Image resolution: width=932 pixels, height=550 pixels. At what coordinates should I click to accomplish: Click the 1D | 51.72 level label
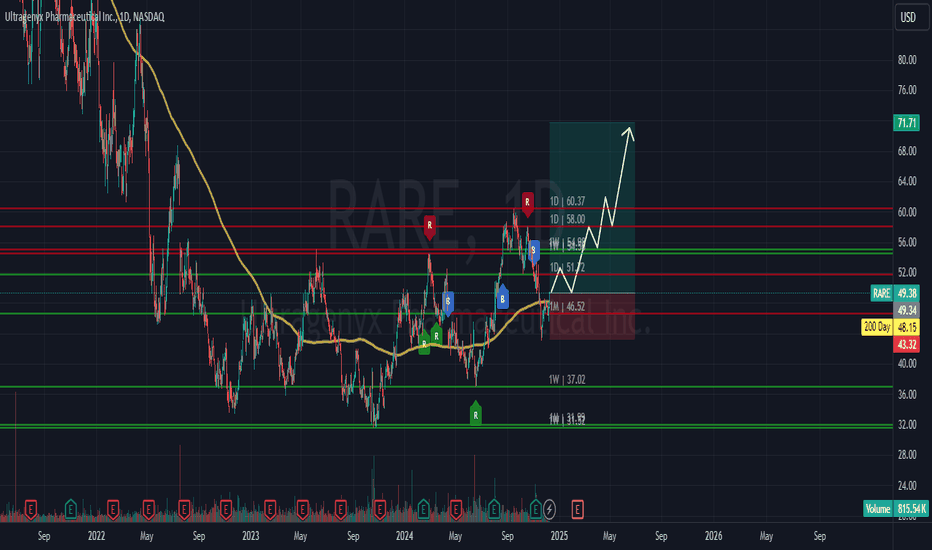[x=567, y=268]
